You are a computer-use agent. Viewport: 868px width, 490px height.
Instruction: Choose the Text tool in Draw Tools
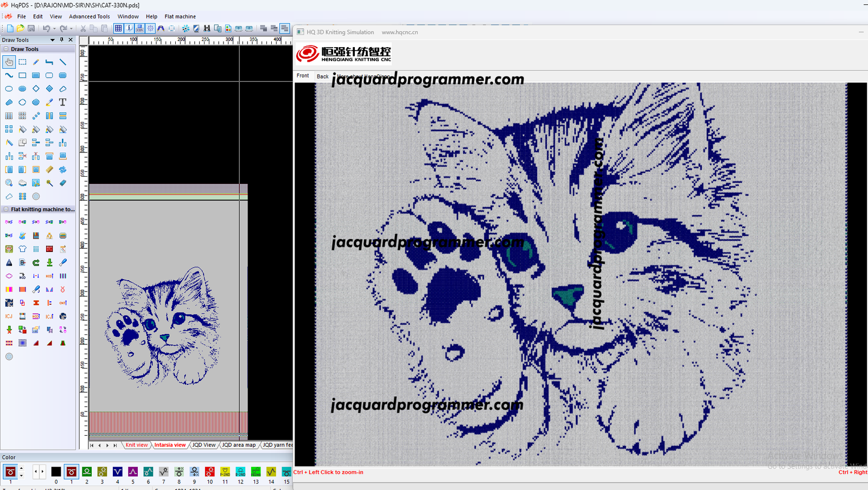[x=63, y=102]
